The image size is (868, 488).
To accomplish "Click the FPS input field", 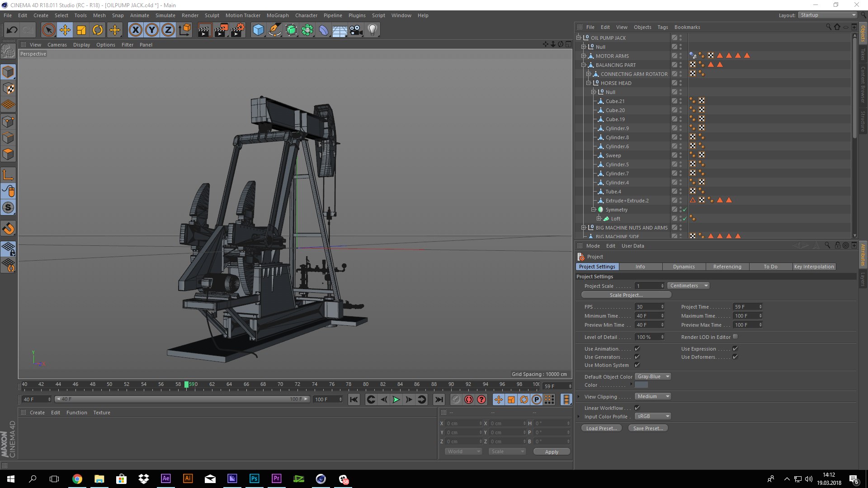I will click(x=649, y=307).
